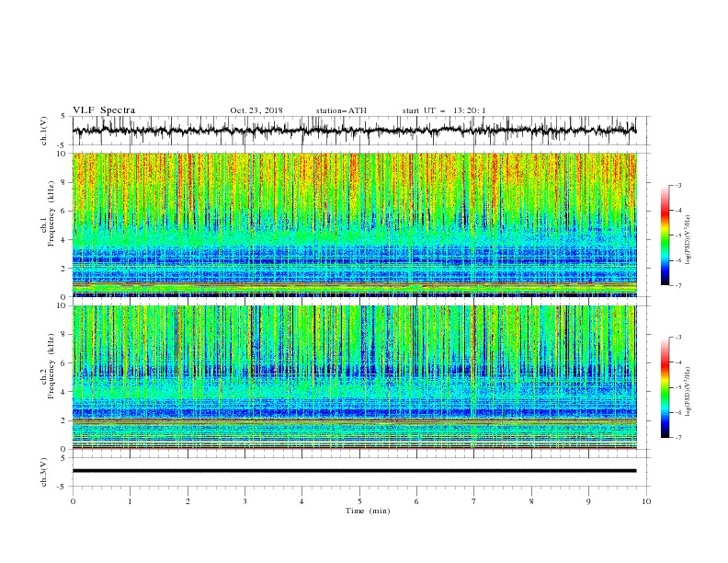Click the "9" tick on the Time axis
Image resolution: width=728 pixels, height=563 pixels.
click(x=588, y=501)
